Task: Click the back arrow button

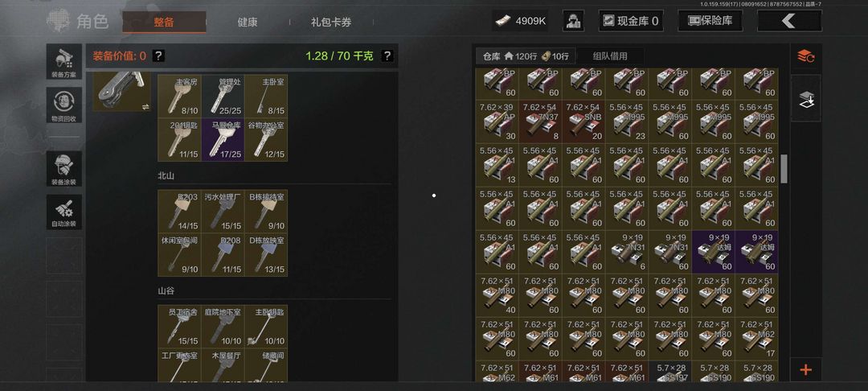Action: pyautogui.click(x=789, y=21)
